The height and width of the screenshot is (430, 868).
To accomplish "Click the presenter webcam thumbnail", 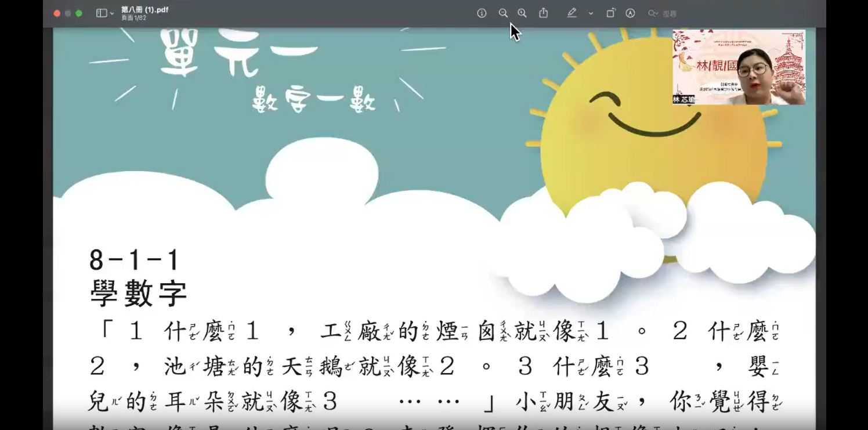I will click(739, 67).
